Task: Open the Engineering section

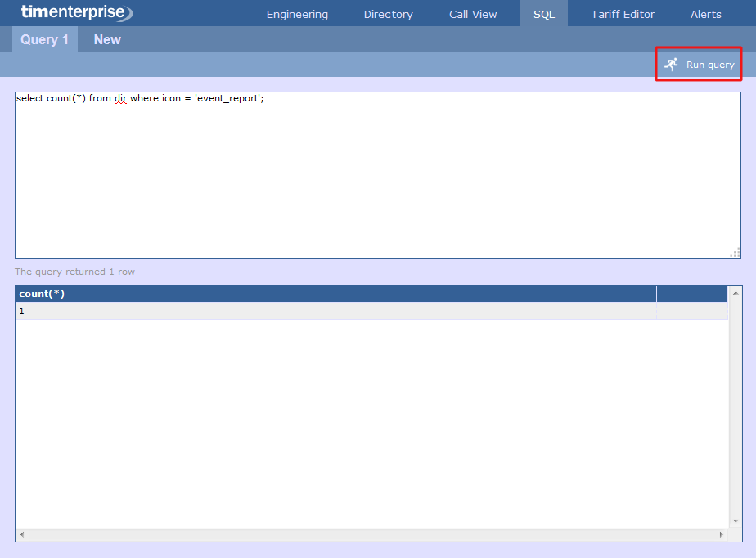Action: coord(296,14)
